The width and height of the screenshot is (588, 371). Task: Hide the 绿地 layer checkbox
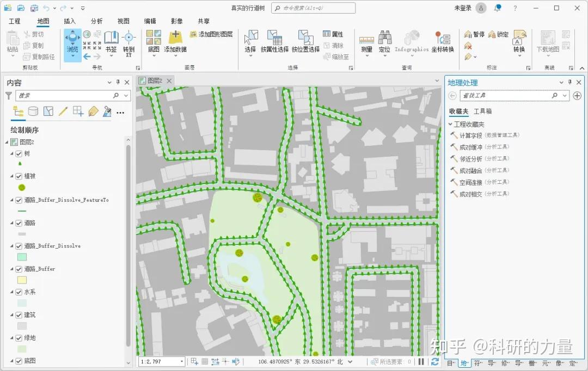coord(19,338)
